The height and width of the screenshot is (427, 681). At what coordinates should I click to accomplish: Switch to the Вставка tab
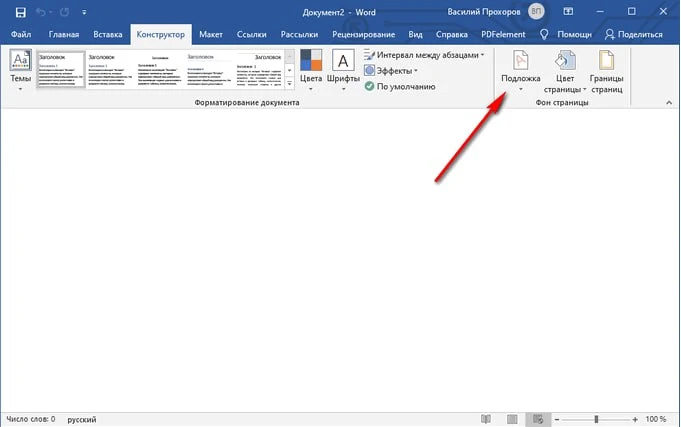[108, 34]
